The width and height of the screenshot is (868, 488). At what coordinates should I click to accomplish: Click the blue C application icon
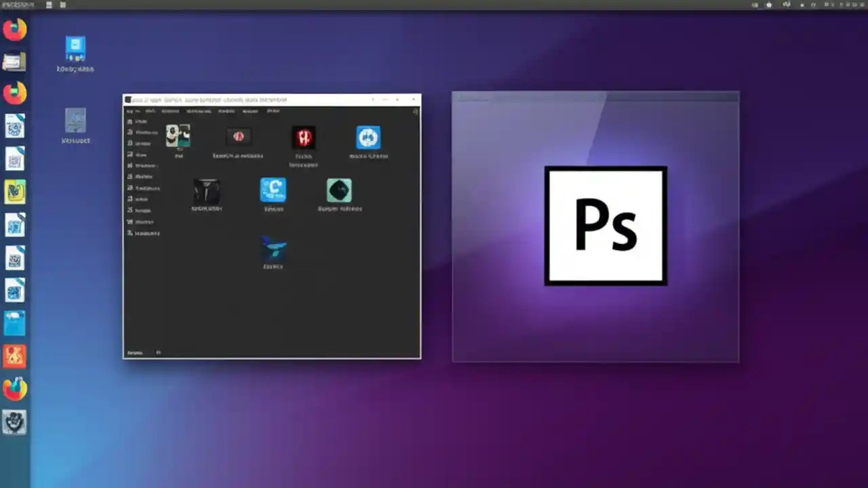273,190
